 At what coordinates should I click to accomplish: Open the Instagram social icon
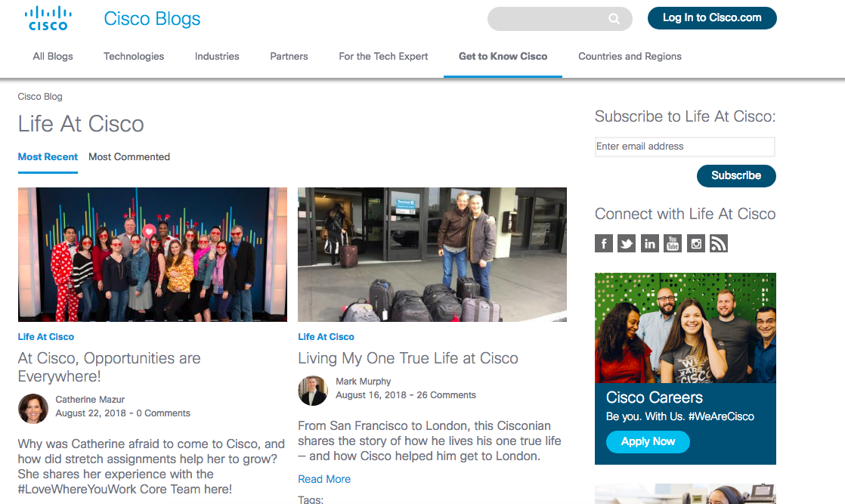[x=695, y=243]
